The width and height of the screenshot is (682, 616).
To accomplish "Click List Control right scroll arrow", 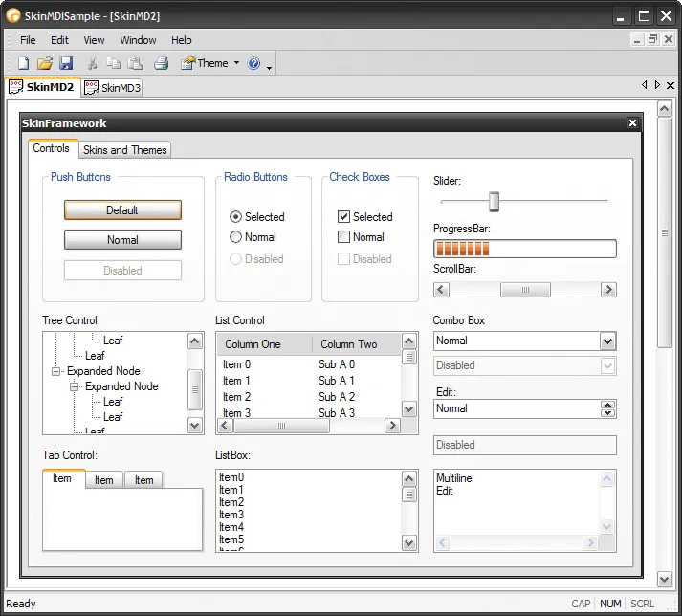I will click(393, 425).
